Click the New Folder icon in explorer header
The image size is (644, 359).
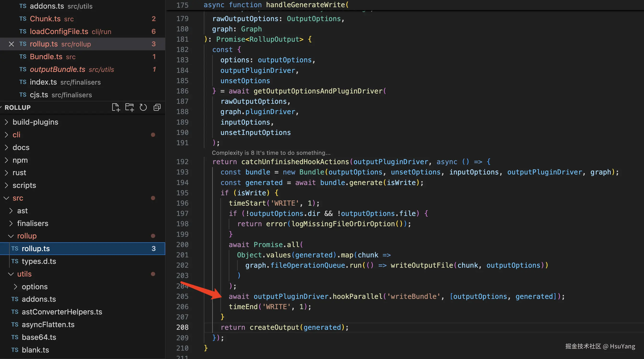(129, 107)
